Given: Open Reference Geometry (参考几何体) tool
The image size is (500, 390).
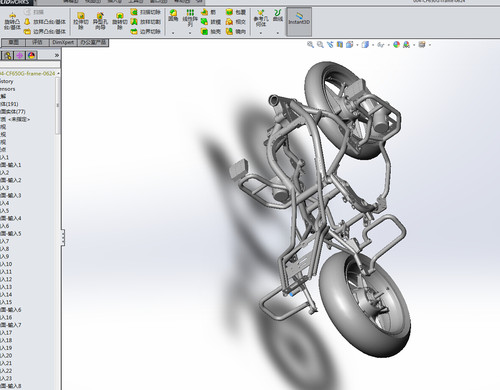Looking at the screenshot, I should (x=261, y=19).
